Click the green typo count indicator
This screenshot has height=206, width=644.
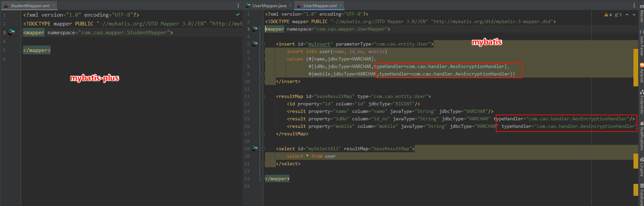618,15
